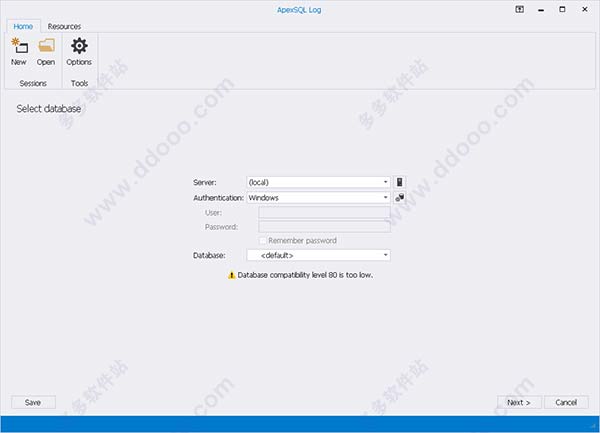
Task: Expand the Authentication dropdown
Action: pos(385,197)
